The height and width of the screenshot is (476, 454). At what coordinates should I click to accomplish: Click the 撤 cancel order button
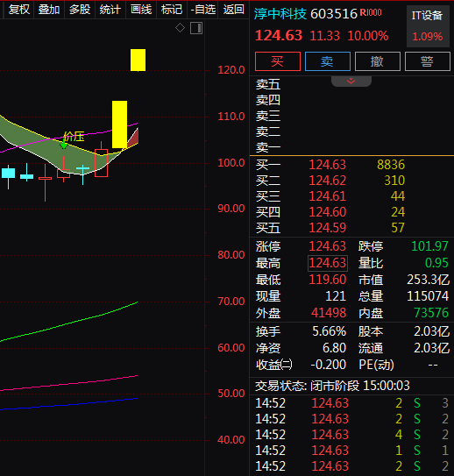point(378,61)
